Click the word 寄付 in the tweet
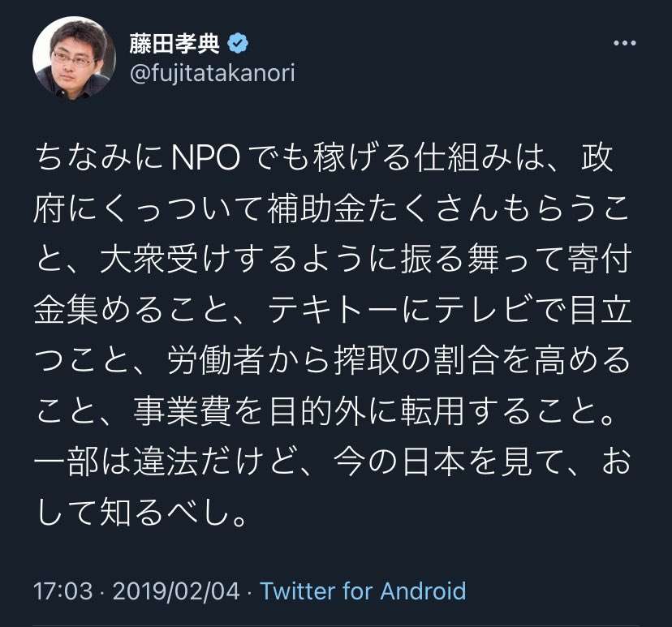This screenshot has width=672, height=627. 599,260
